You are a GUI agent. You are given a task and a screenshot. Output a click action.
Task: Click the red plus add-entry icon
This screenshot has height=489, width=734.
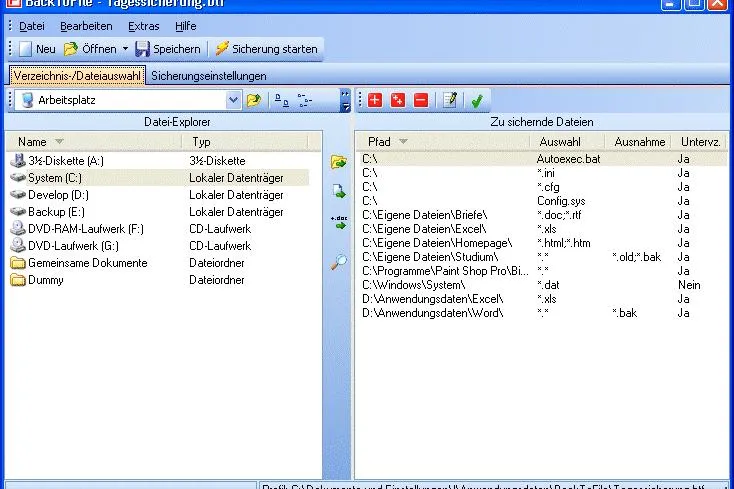[375, 100]
